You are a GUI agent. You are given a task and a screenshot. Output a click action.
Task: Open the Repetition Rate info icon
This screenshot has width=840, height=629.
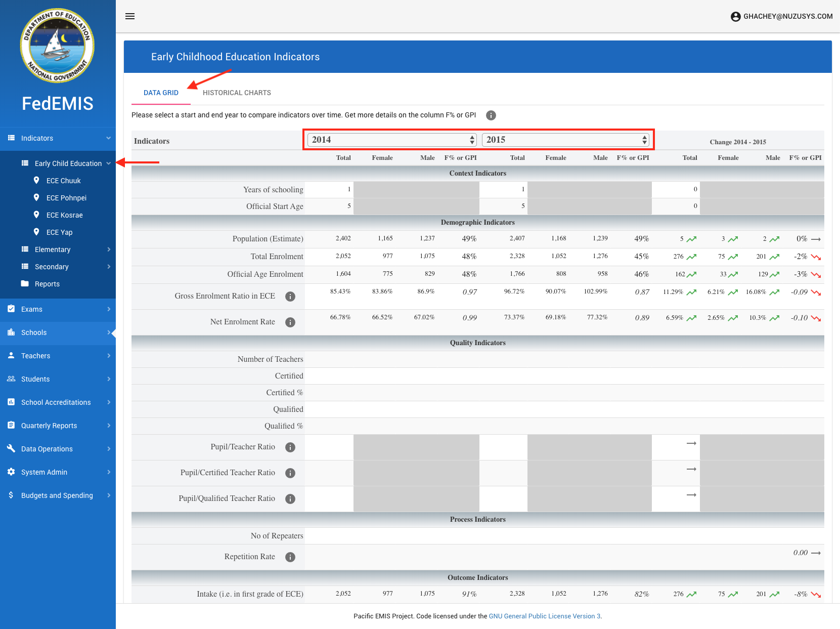point(290,557)
